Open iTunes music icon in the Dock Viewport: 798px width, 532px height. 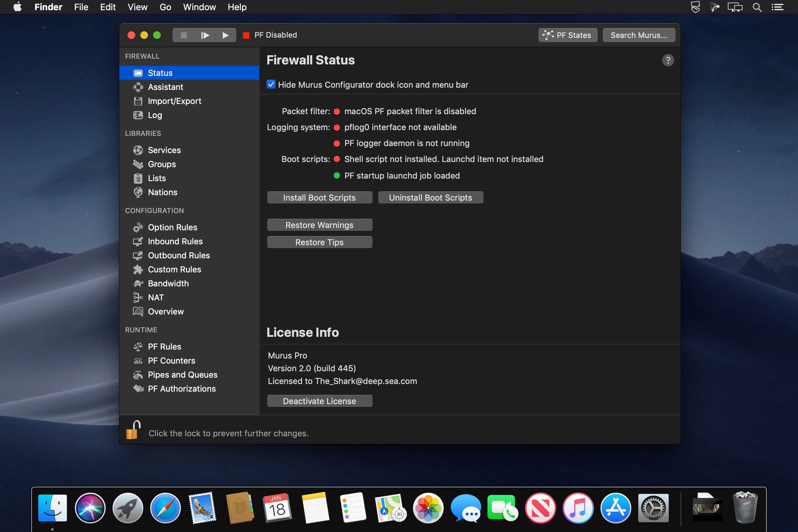[578, 508]
